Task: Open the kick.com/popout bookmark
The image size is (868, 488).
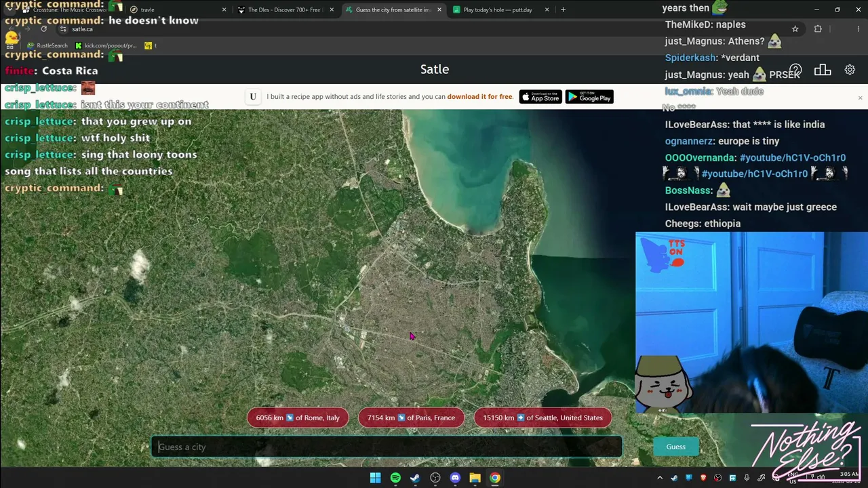Action: click(106, 45)
